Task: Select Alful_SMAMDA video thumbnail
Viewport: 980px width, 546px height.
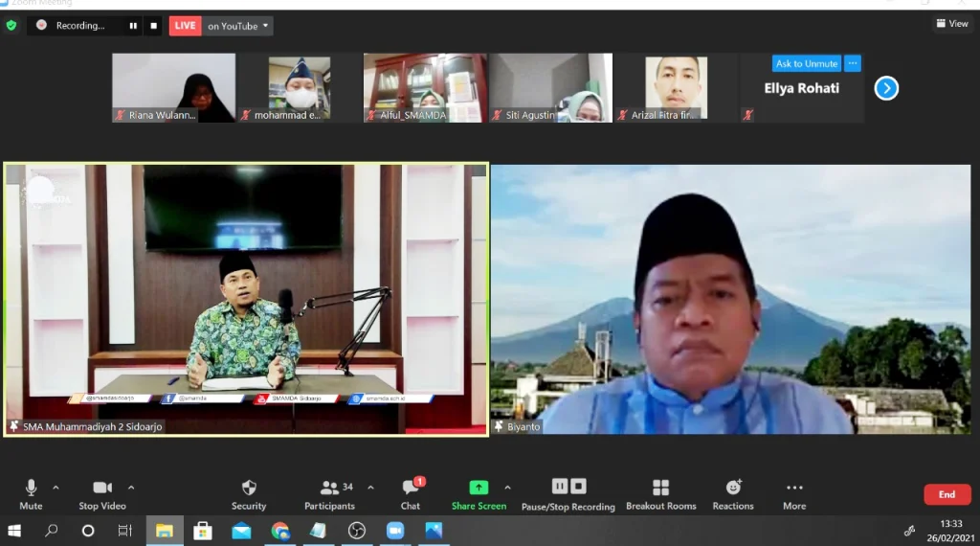Action: pos(425,87)
